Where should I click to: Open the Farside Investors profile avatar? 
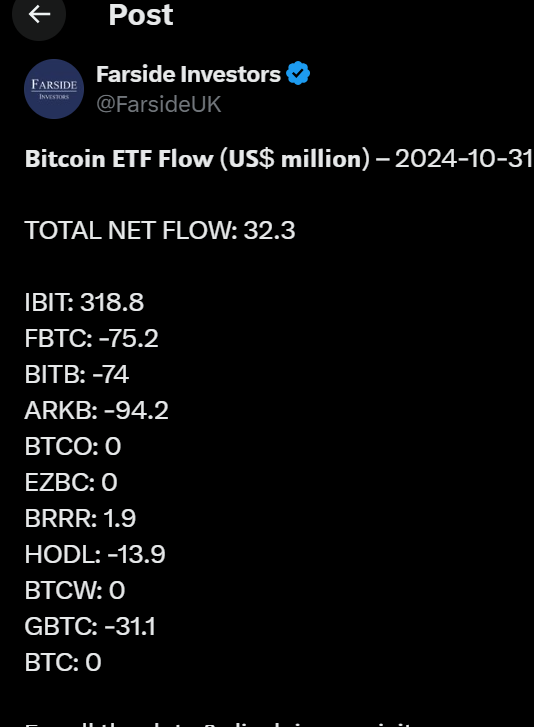[x=54, y=89]
